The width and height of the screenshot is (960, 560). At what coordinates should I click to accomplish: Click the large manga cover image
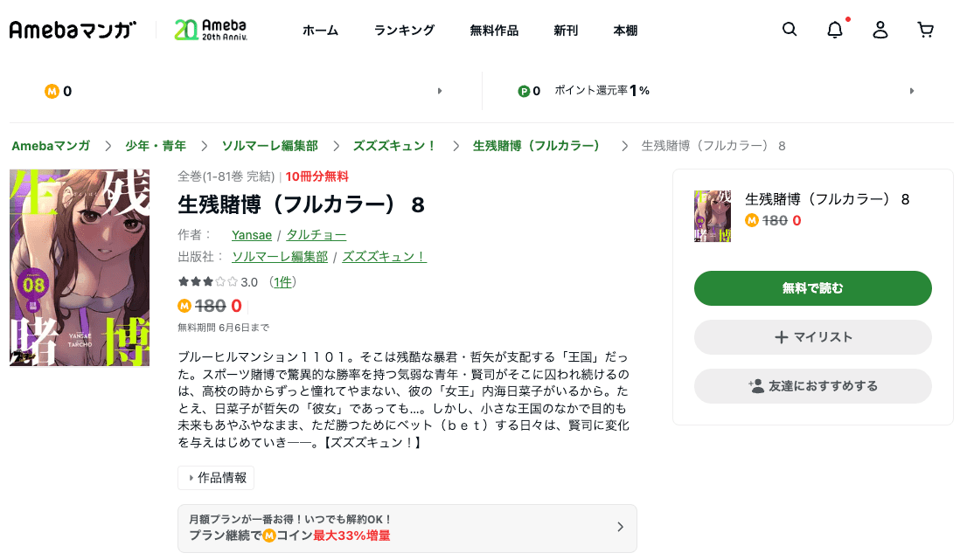coord(80,267)
